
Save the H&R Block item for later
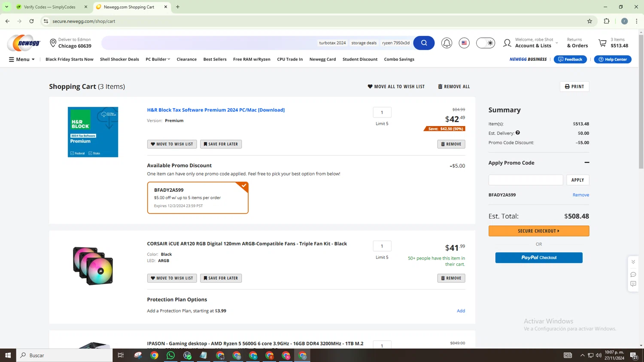click(221, 144)
